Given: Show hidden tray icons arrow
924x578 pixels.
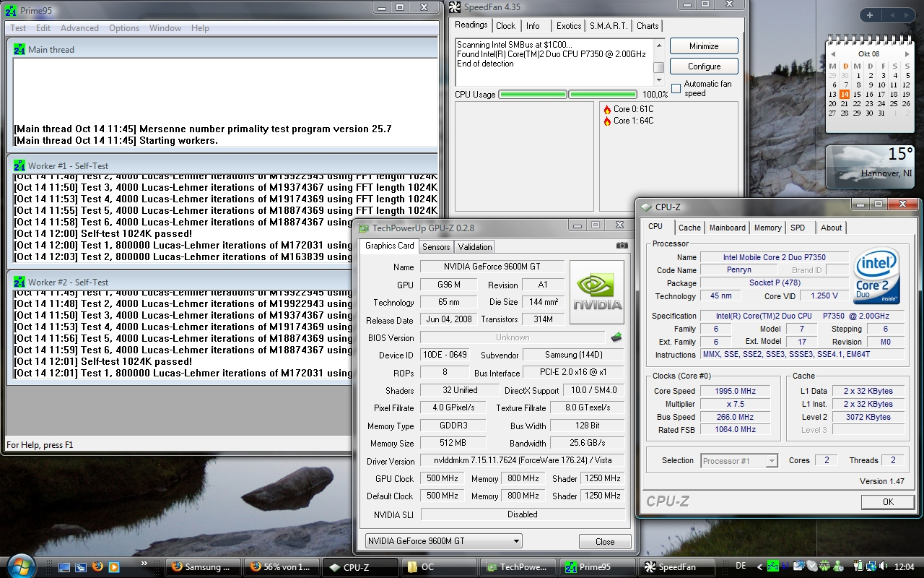Looking at the screenshot, I should [760, 566].
